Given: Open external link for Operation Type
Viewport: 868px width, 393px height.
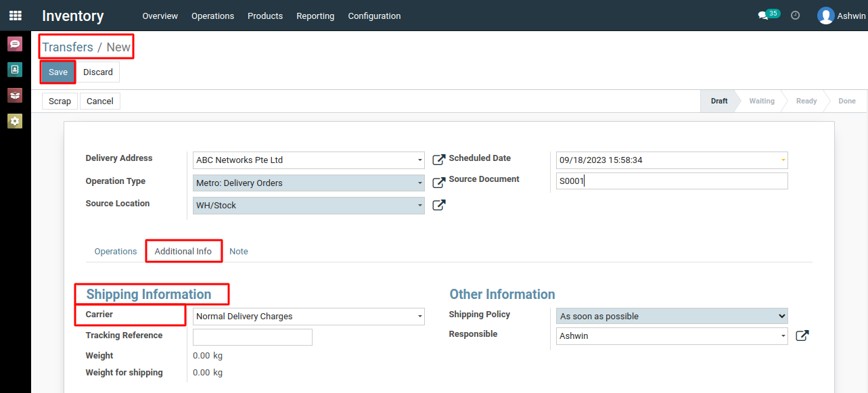Looking at the screenshot, I should [439, 183].
